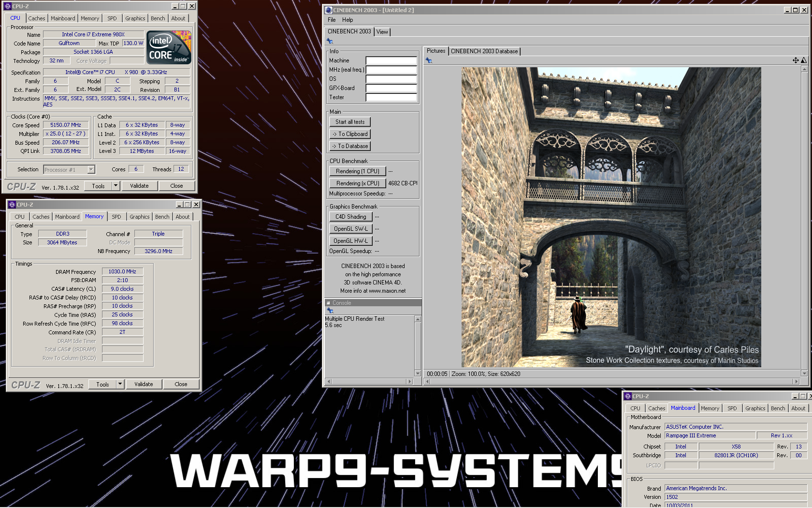Click the 4682 CB-CPU score
Screen dimensions: 812x508
coord(403,183)
